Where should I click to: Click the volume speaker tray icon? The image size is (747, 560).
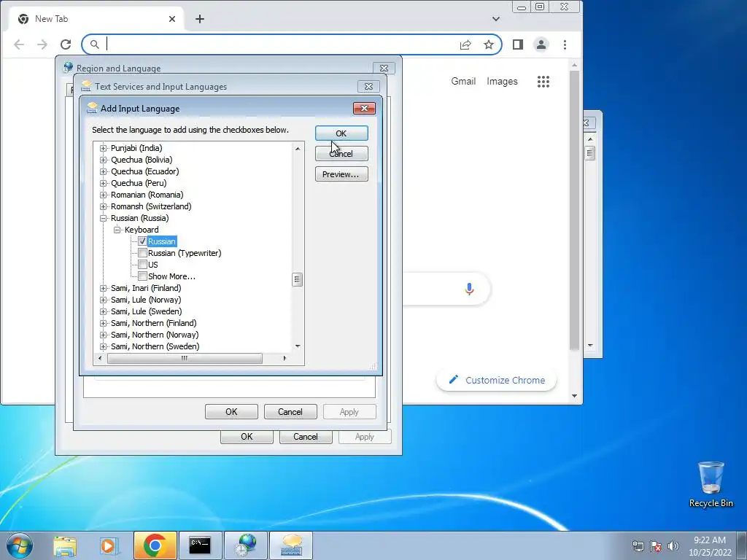[673, 546]
